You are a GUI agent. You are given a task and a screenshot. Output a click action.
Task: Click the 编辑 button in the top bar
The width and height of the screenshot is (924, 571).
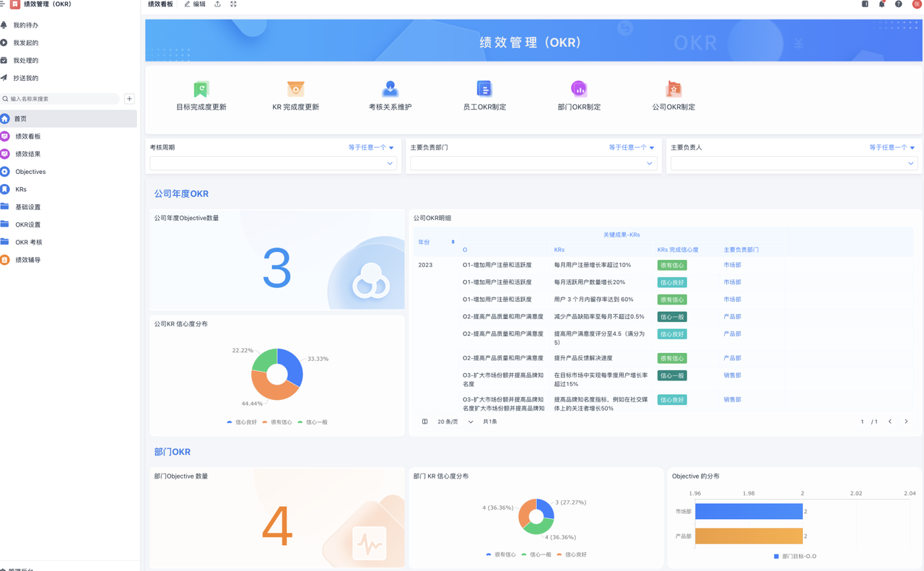(x=195, y=4)
